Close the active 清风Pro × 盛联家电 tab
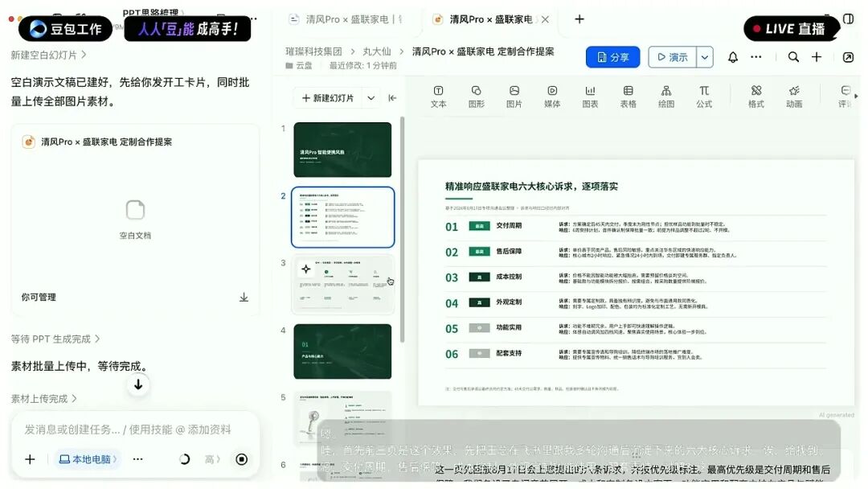The width and height of the screenshot is (868, 489). coord(545,19)
